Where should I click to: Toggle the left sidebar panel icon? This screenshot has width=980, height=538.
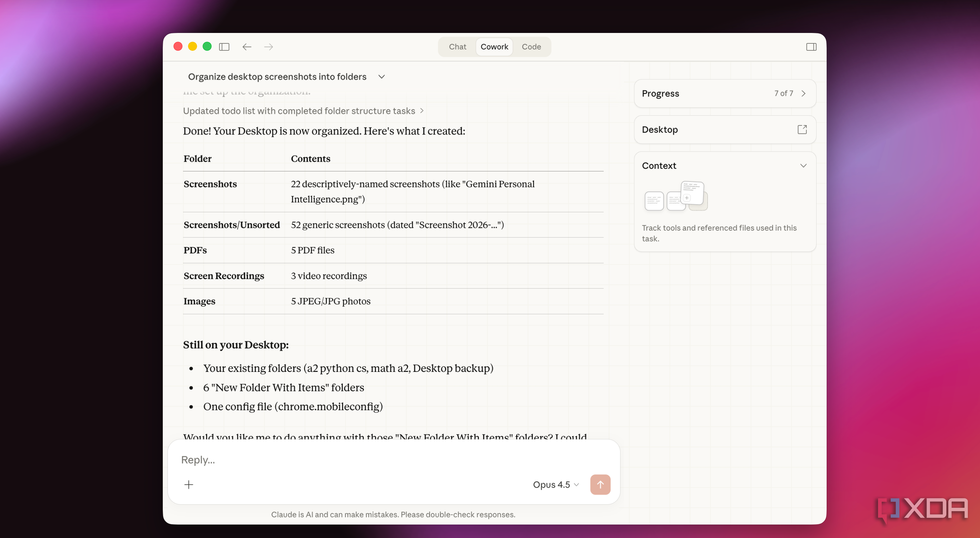click(224, 47)
